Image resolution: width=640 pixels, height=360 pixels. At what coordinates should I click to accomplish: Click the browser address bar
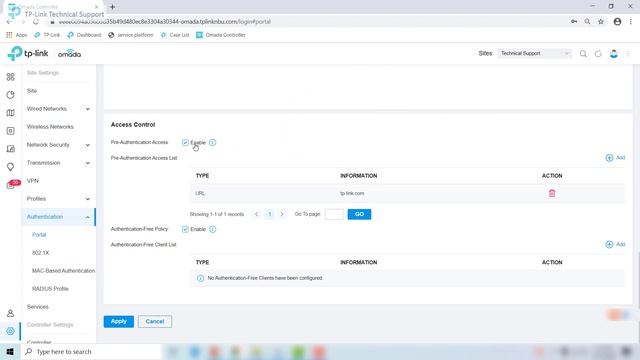(x=306, y=22)
